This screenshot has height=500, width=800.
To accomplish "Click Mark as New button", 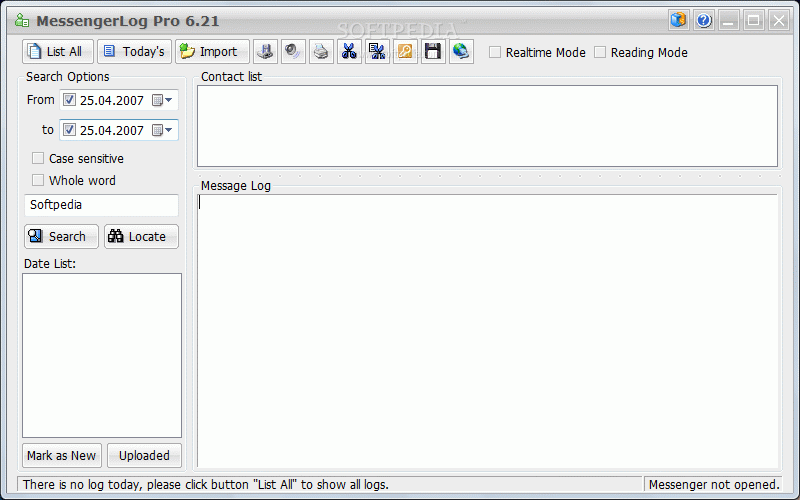I will tap(62, 456).
